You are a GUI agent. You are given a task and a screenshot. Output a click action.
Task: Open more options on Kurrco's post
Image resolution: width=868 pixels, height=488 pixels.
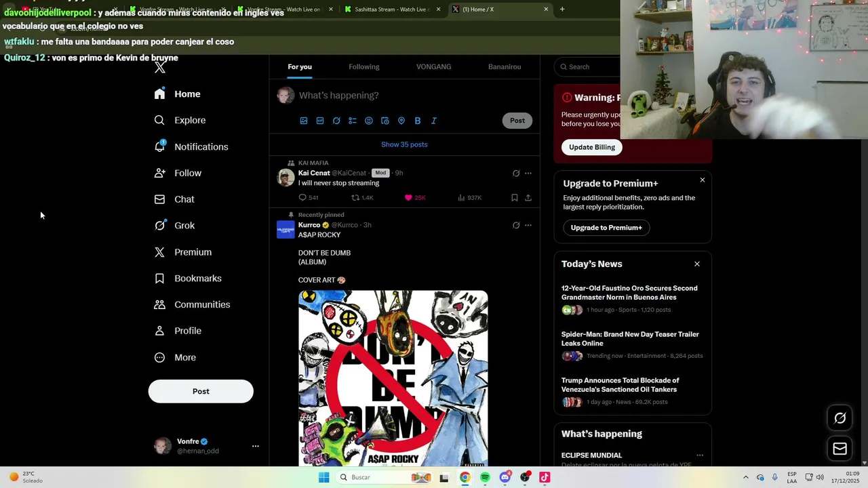click(x=528, y=225)
